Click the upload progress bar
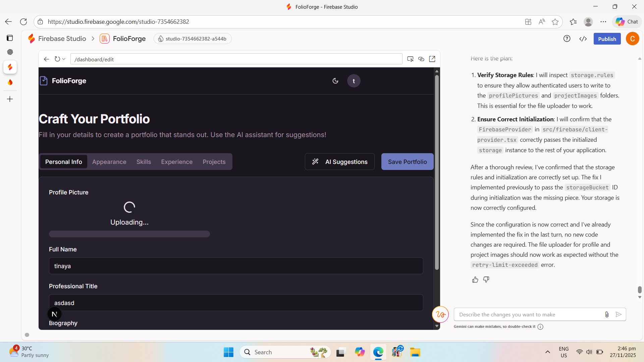644x362 pixels. 129,234
